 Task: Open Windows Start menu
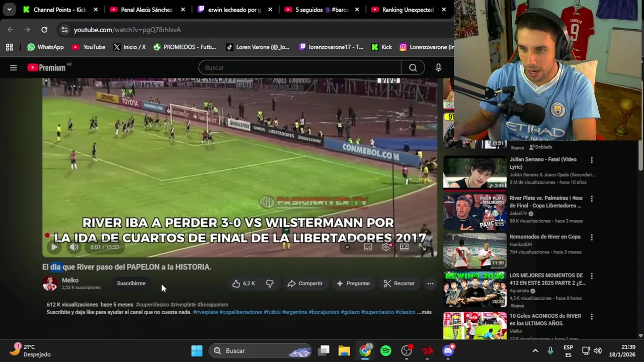pyautogui.click(x=197, y=351)
